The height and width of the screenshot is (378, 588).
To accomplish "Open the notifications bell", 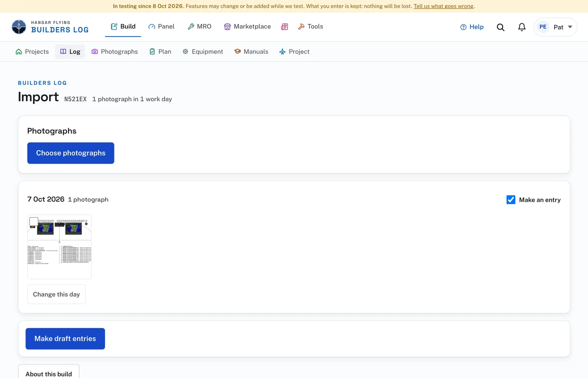I will point(522,27).
